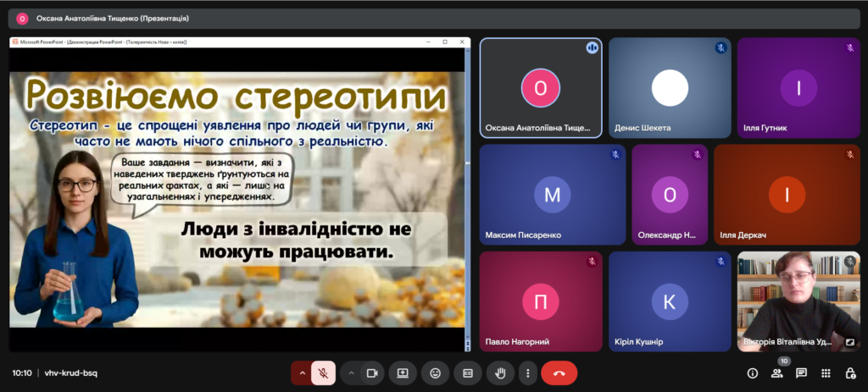The width and height of the screenshot is (868, 392).
Task: Raise your hand
Action: point(500,373)
